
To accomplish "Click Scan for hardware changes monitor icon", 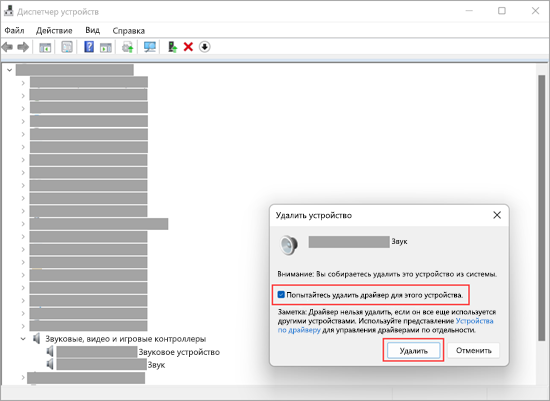I will click(x=150, y=47).
